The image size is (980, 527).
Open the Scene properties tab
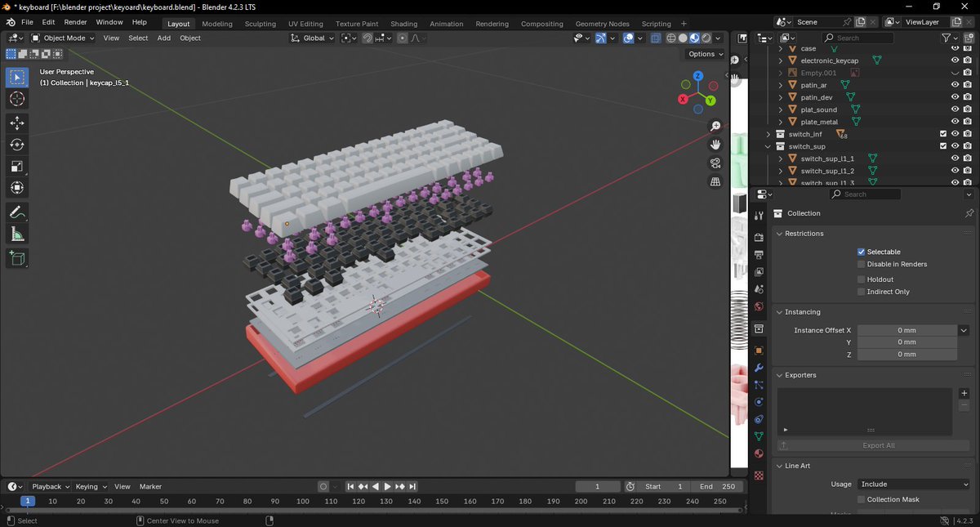click(759, 289)
